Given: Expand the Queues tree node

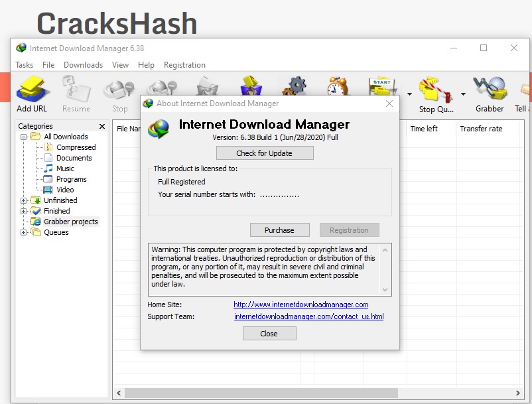Looking at the screenshot, I should pos(23,232).
